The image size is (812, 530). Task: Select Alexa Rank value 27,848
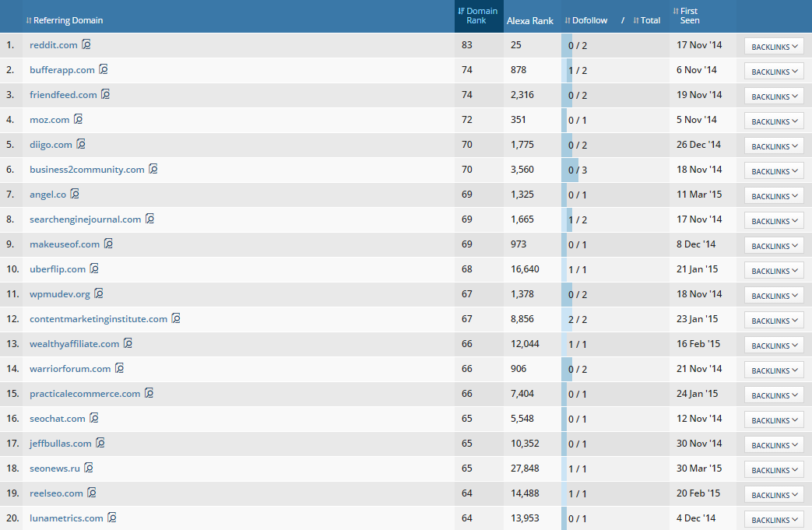tap(525, 468)
